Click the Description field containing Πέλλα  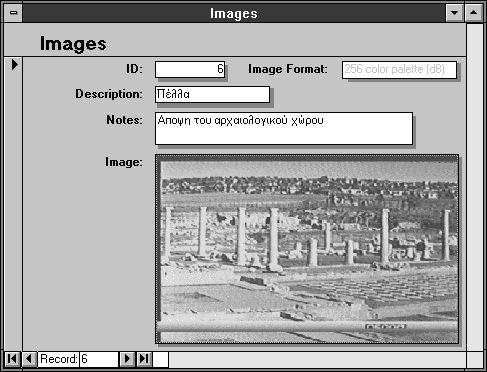tap(212, 95)
